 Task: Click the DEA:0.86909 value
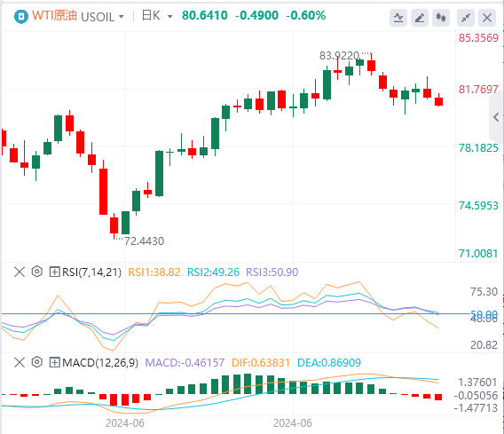point(329,363)
